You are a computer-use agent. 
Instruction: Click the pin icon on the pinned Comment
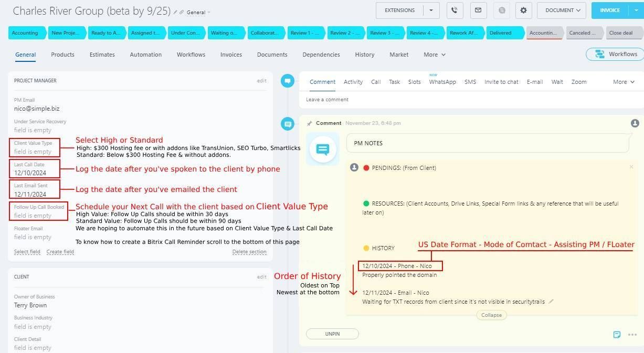pyautogui.click(x=309, y=123)
